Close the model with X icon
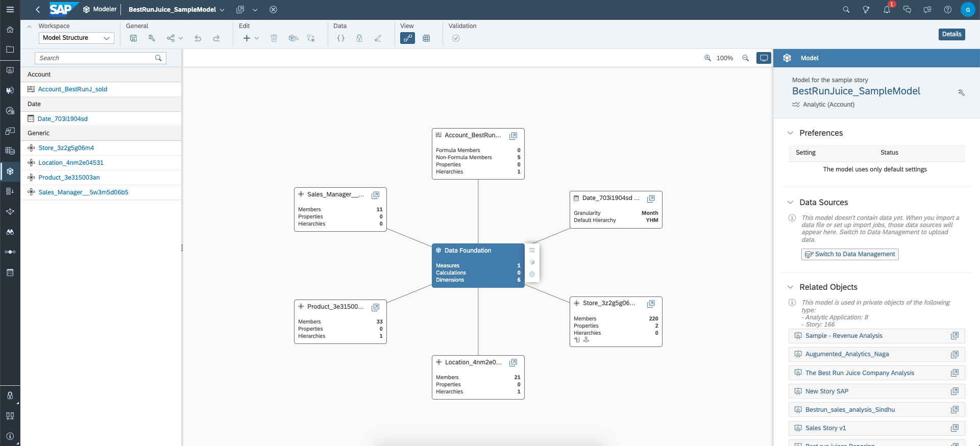Image resolution: width=980 pixels, height=446 pixels. point(274,10)
